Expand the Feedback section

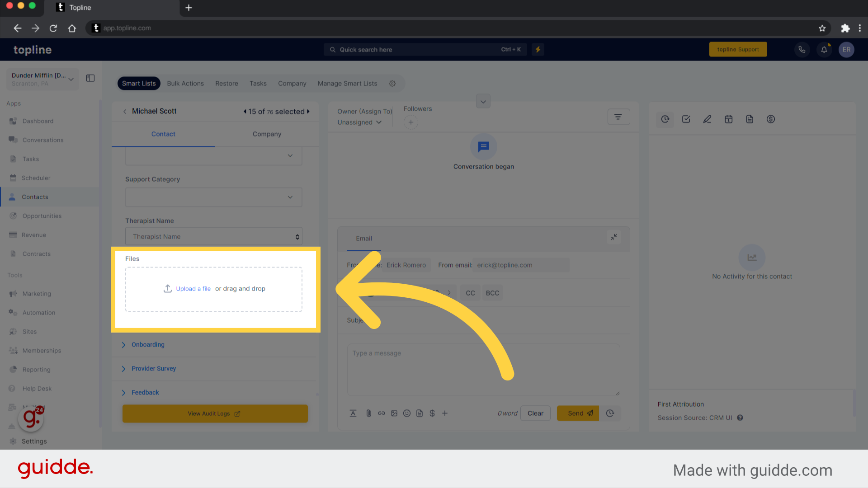[x=145, y=392]
